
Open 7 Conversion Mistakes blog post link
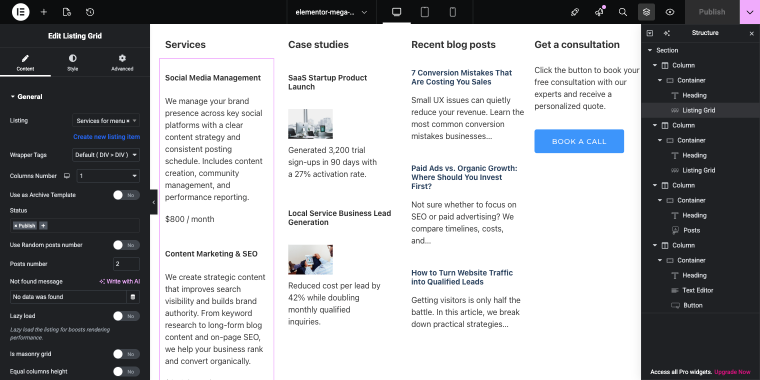click(x=461, y=78)
